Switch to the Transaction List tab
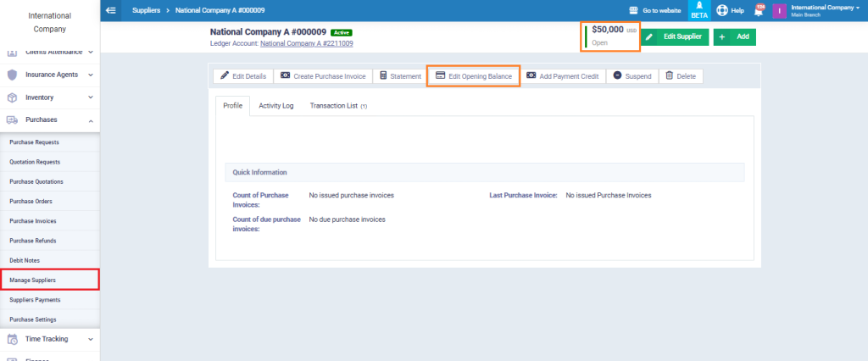The height and width of the screenshot is (361, 868). [338, 106]
